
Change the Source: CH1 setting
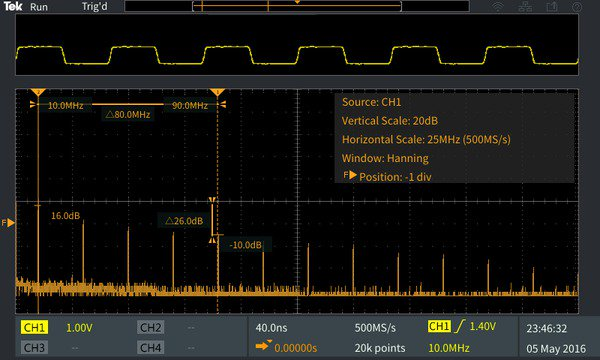coord(371,102)
